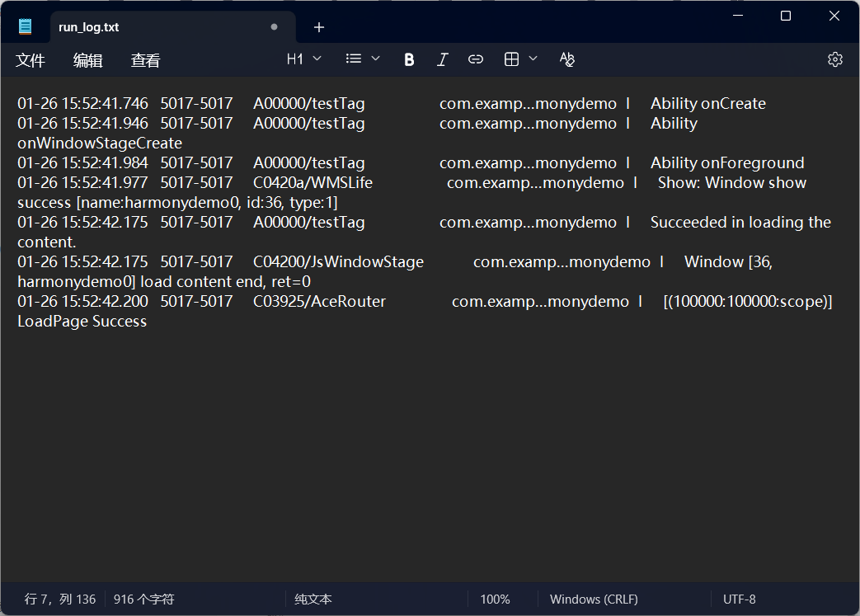Open the 编辑 menu
860x616 pixels.
pos(87,60)
